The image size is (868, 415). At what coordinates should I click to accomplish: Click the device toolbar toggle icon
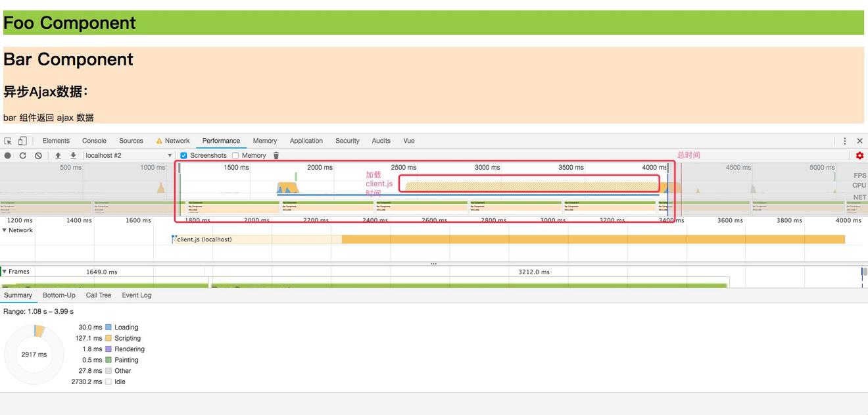click(x=22, y=140)
